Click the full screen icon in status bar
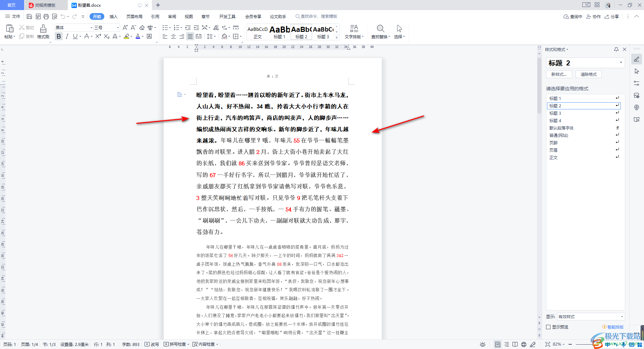Image resolution: width=644 pixels, height=349 pixels. pyautogui.click(x=548, y=344)
